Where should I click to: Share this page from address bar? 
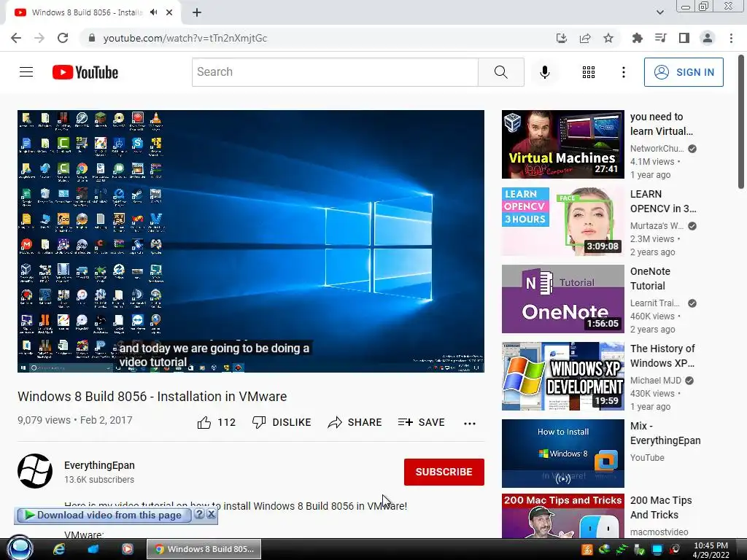click(x=585, y=38)
